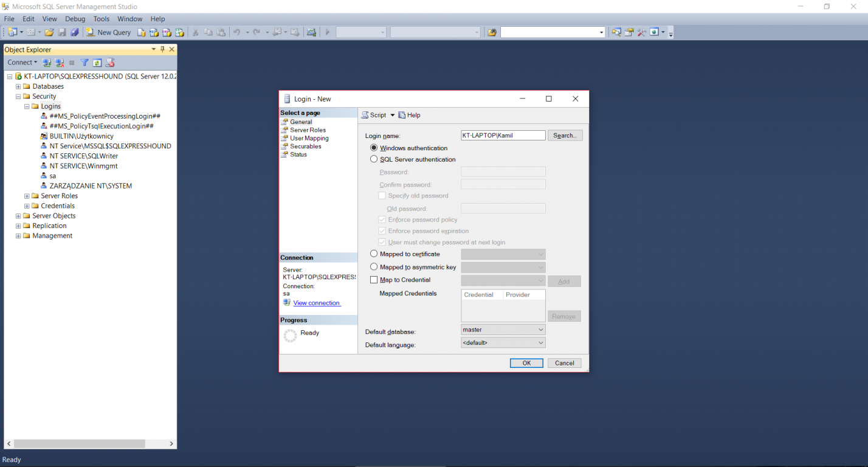This screenshot has height=467, width=868.
Task: Click the Toolbox wrench icon
Action: click(x=642, y=32)
